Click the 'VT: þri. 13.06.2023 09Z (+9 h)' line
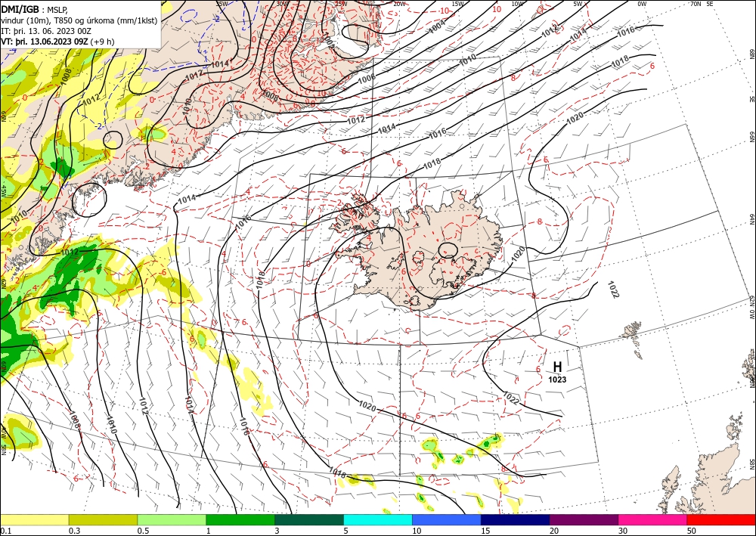 (x=58, y=42)
